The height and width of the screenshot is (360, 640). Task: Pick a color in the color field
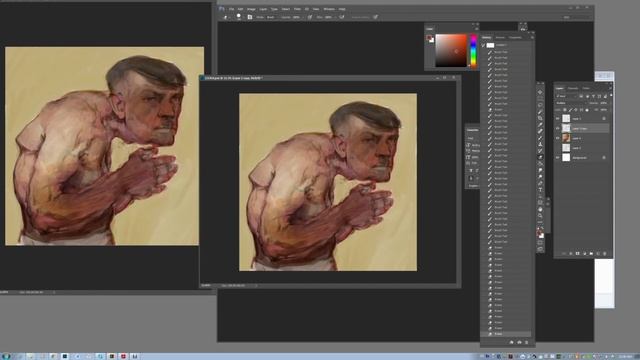coord(451,51)
